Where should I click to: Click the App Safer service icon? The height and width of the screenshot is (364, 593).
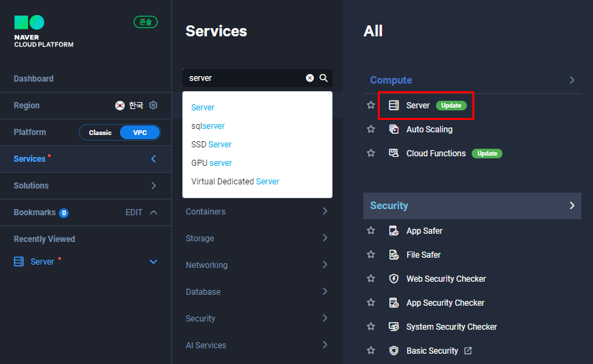pos(394,230)
